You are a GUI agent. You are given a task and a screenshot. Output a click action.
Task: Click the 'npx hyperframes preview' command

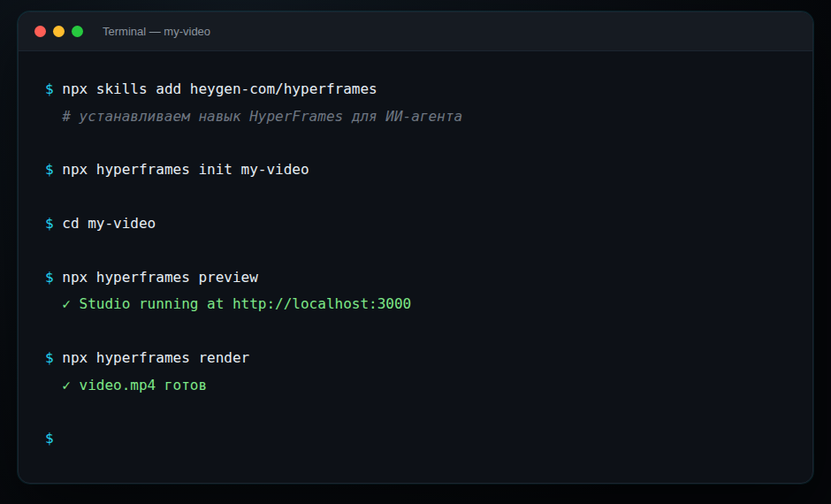click(x=160, y=277)
